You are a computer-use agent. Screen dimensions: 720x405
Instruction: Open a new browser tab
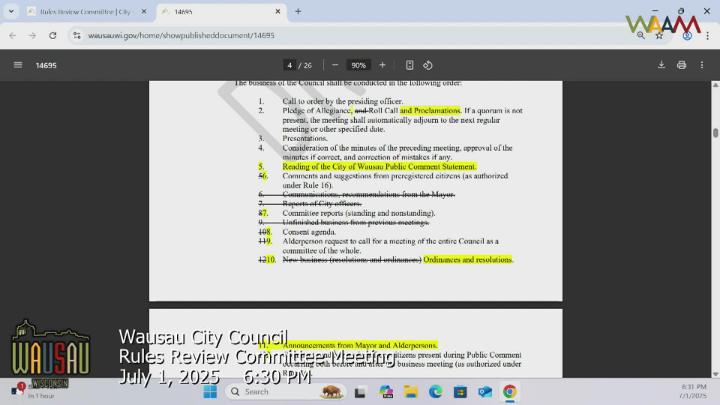pos(298,11)
